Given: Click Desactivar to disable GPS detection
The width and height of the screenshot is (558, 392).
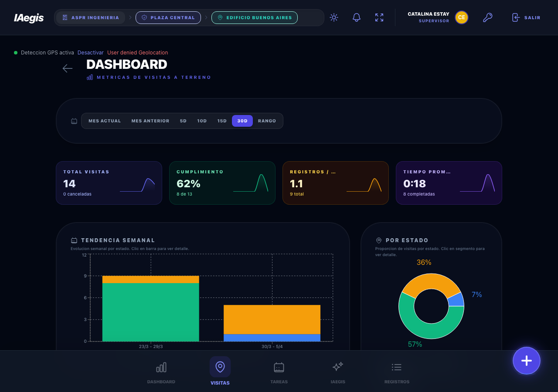Looking at the screenshot, I should [90, 52].
